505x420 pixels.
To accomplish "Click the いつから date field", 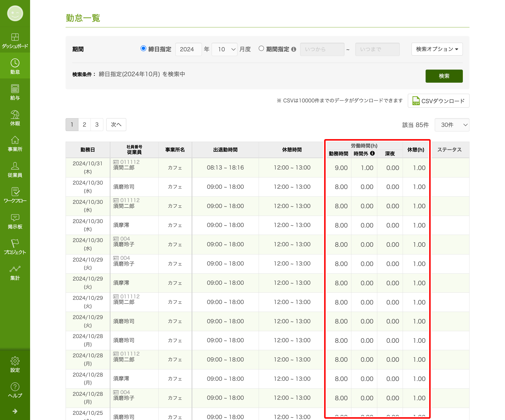I will click(322, 49).
